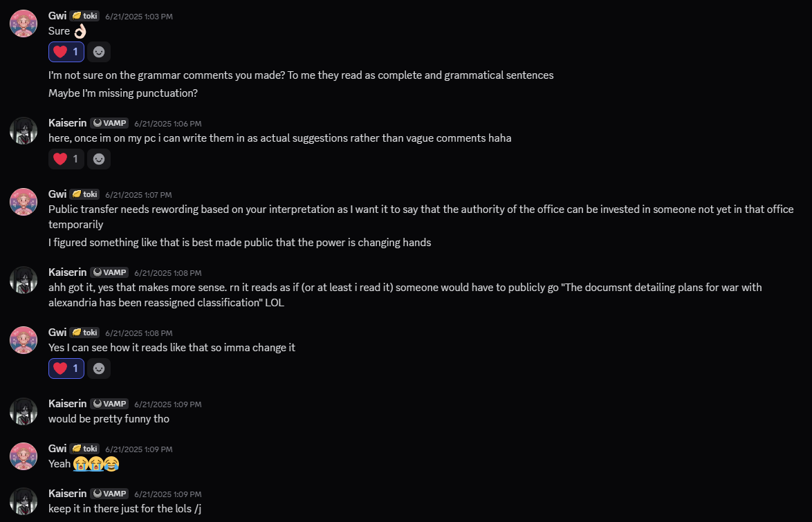This screenshot has width=812, height=522.
Task: Open the emoji picker beside Kaiserin's 1:06 PM heart reaction
Action: point(99,159)
